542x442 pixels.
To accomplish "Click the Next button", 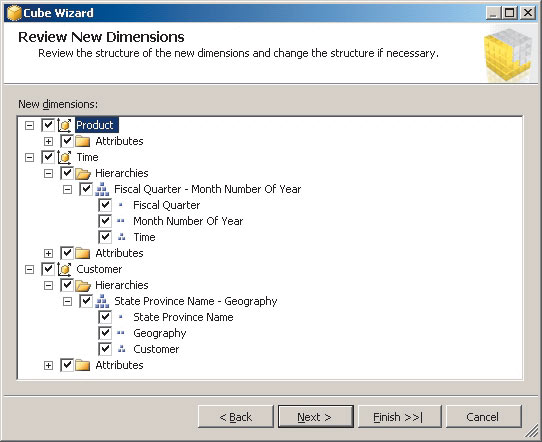I will click(x=316, y=417).
